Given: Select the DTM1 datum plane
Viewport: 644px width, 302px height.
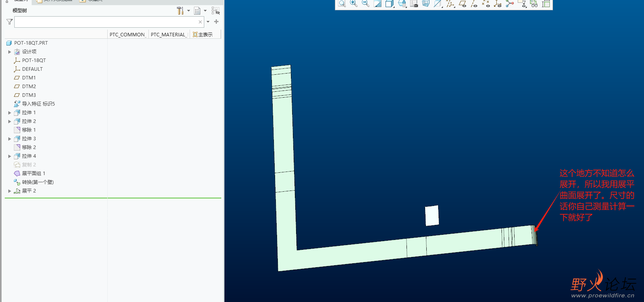Looking at the screenshot, I should click(x=29, y=78).
